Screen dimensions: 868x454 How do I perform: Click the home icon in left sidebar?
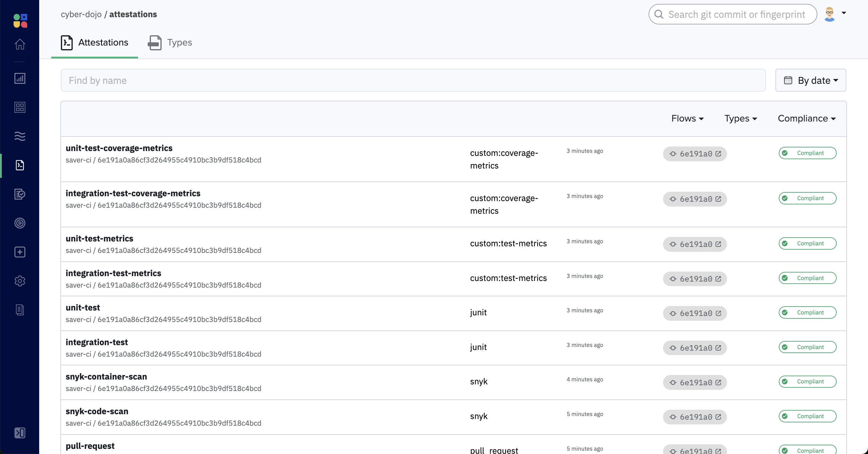[20, 44]
